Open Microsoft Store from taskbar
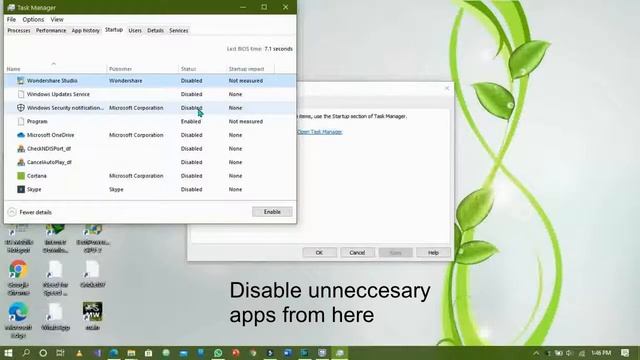Image resolution: width=640 pixels, height=360 pixels. pyautogui.click(x=149, y=353)
